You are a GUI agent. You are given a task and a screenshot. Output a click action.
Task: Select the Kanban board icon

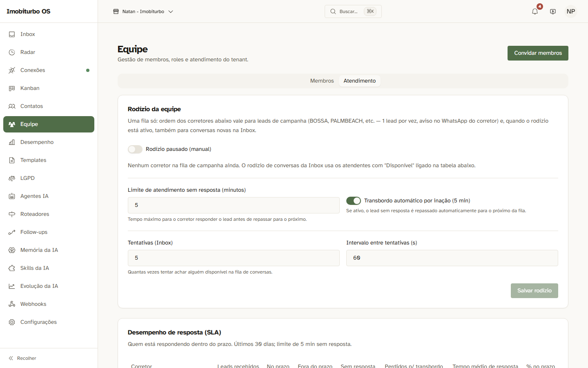(x=12, y=88)
